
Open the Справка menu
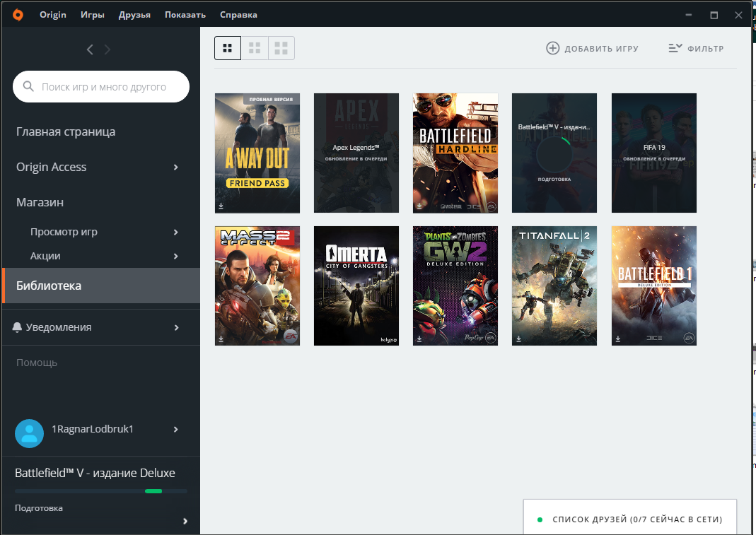[x=238, y=15]
